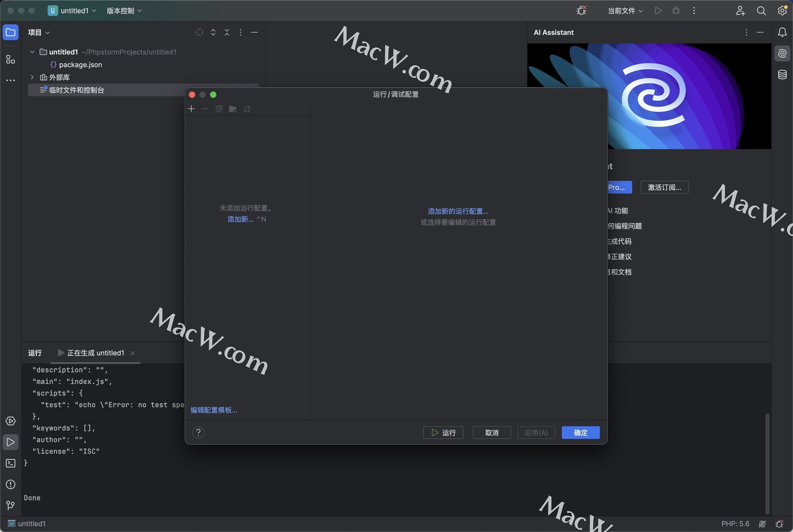Viewport: 793px width, 532px height.
Task: Open the AI Assistant sidebar icon
Action: pos(782,53)
